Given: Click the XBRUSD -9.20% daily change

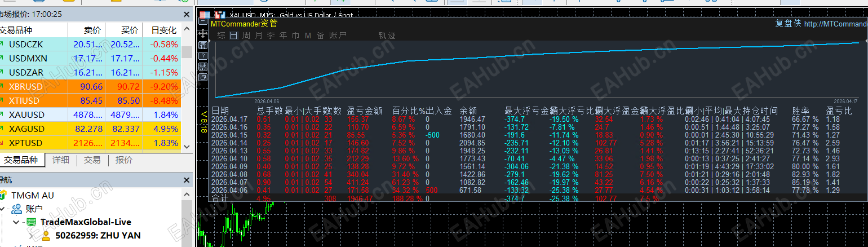Looking at the screenshot, I should click(x=163, y=87).
